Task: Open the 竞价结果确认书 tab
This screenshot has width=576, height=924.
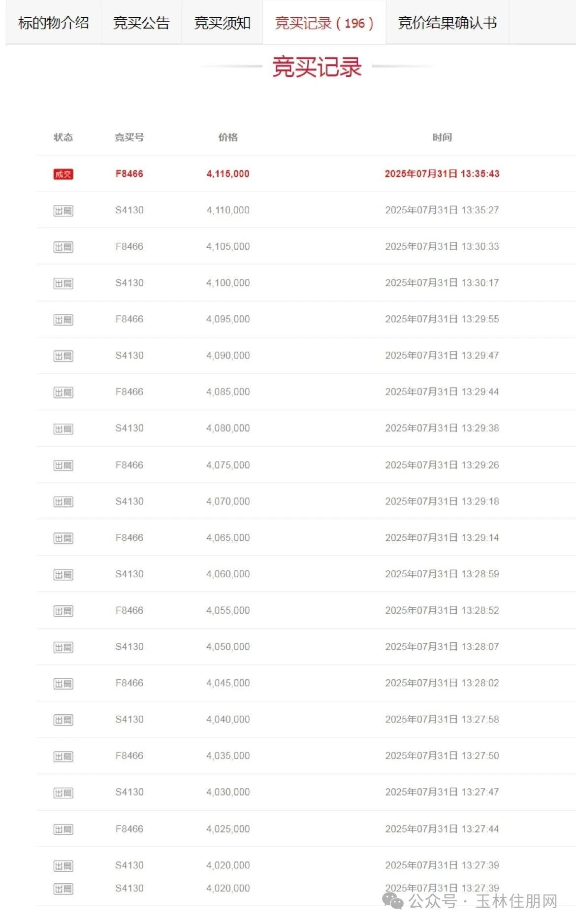Action: 447,23
